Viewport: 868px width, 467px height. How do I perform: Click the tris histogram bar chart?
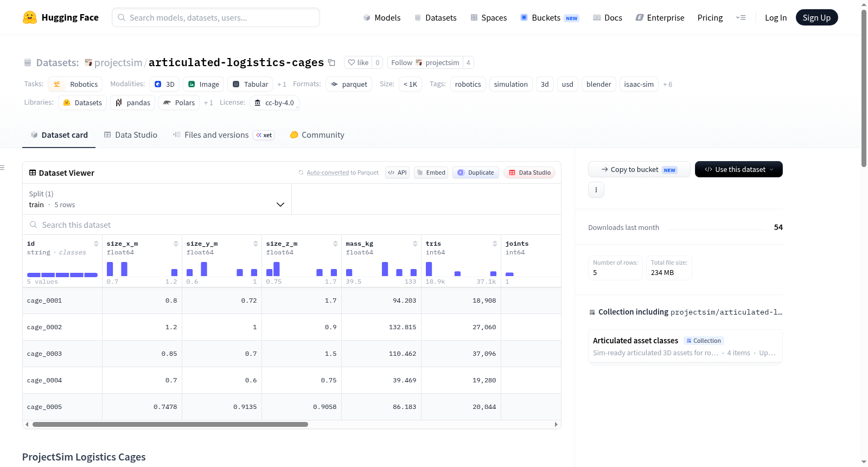point(461,268)
